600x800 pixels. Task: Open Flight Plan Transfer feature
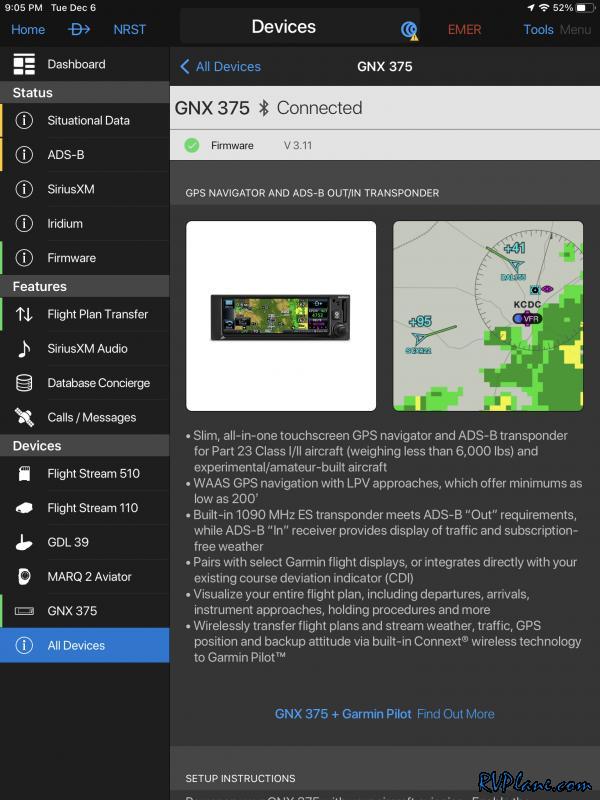coord(85,314)
